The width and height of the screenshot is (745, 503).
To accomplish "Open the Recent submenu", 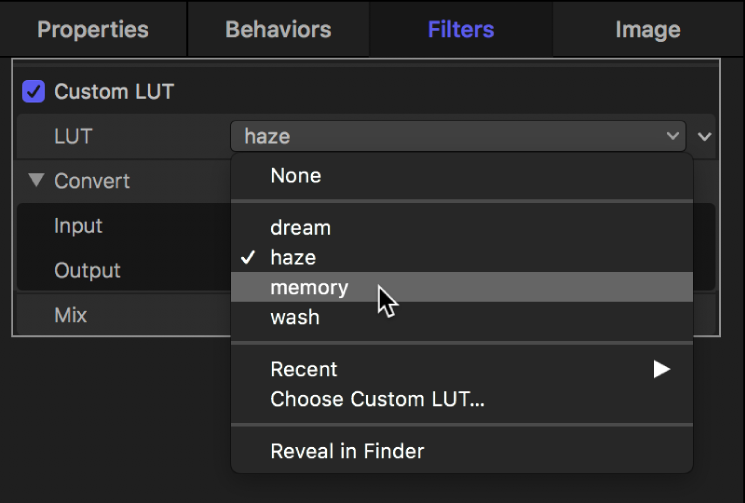I will (x=304, y=370).
